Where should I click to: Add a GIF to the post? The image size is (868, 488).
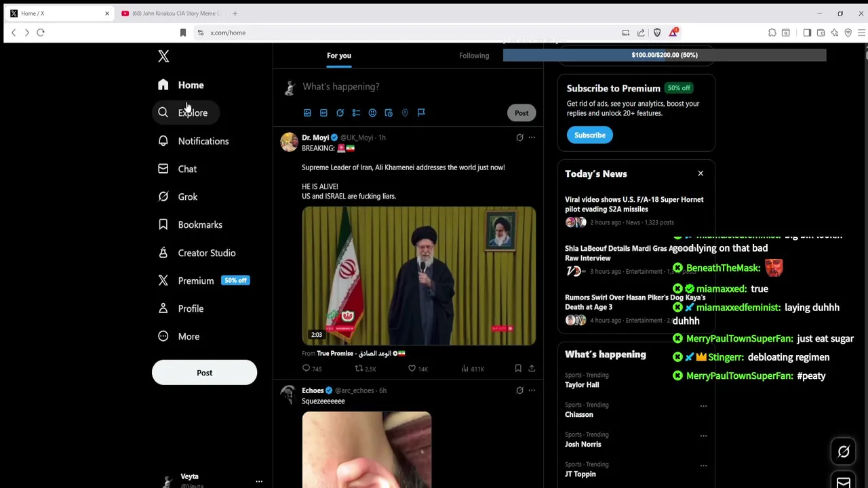(x=323, y=113)
